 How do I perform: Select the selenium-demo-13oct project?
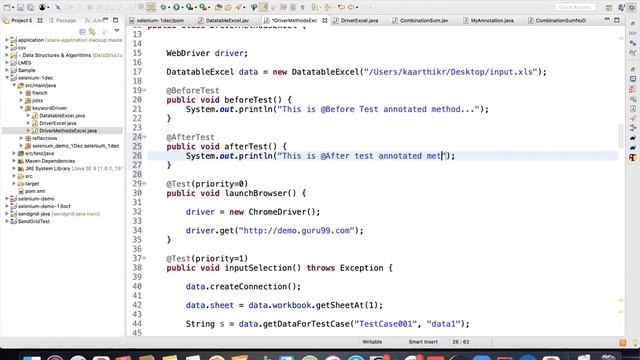tap(44, 206)
